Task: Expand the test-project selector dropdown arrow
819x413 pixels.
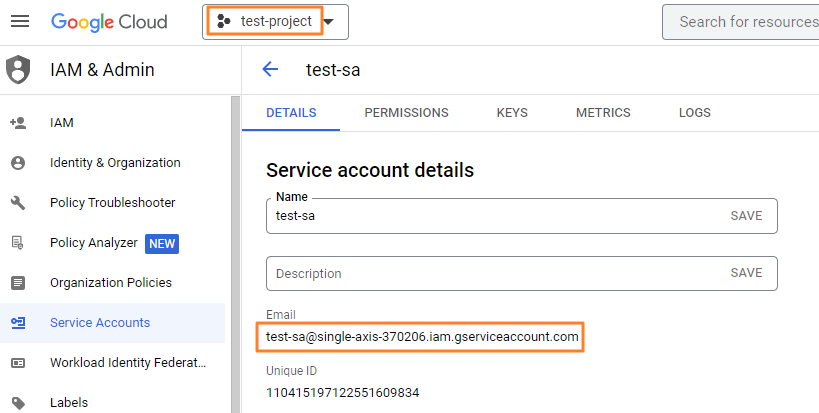Action: 329,22
